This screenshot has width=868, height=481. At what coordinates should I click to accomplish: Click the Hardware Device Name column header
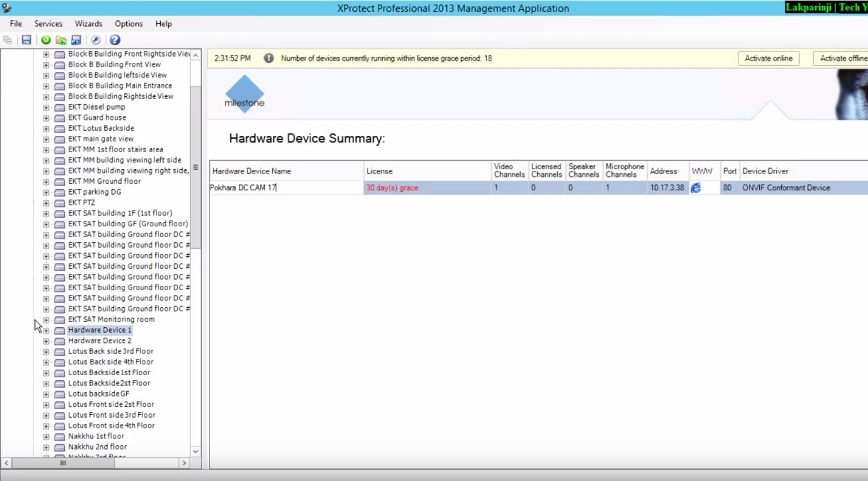(x=287, y=171)
